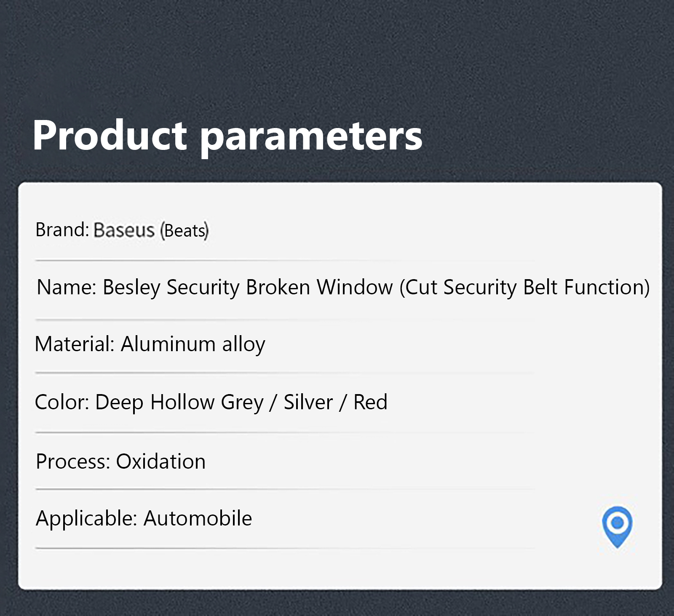Click the blue location pin icon
674x616 pixels.
point(617,525)
